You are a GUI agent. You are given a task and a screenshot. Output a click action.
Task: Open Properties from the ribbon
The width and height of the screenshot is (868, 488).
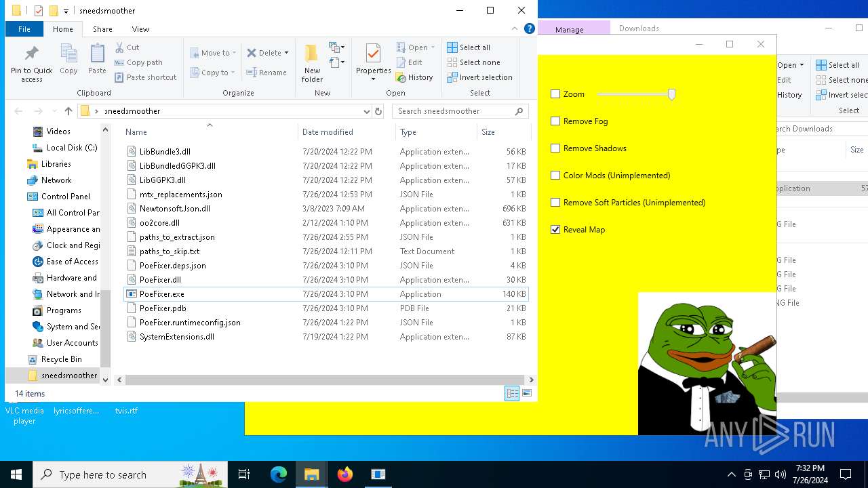click(374, 64)
